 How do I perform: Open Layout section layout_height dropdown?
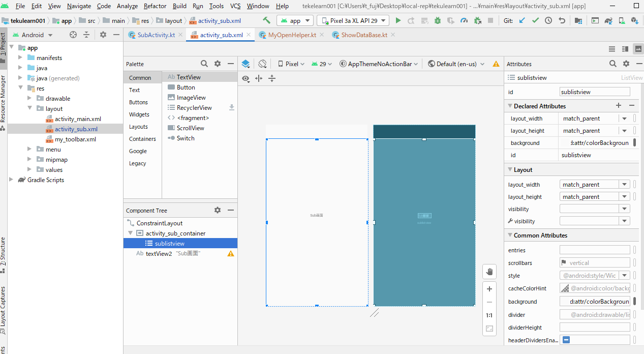624,197
